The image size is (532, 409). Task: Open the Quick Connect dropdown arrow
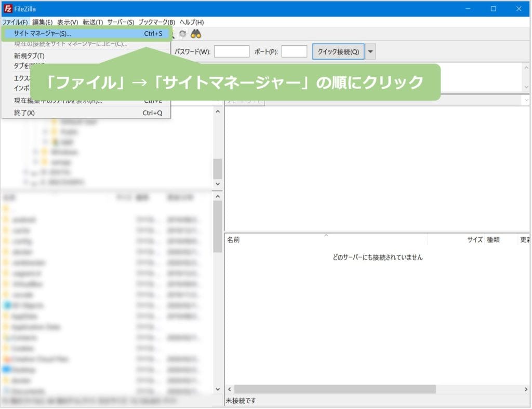[369, 51]
